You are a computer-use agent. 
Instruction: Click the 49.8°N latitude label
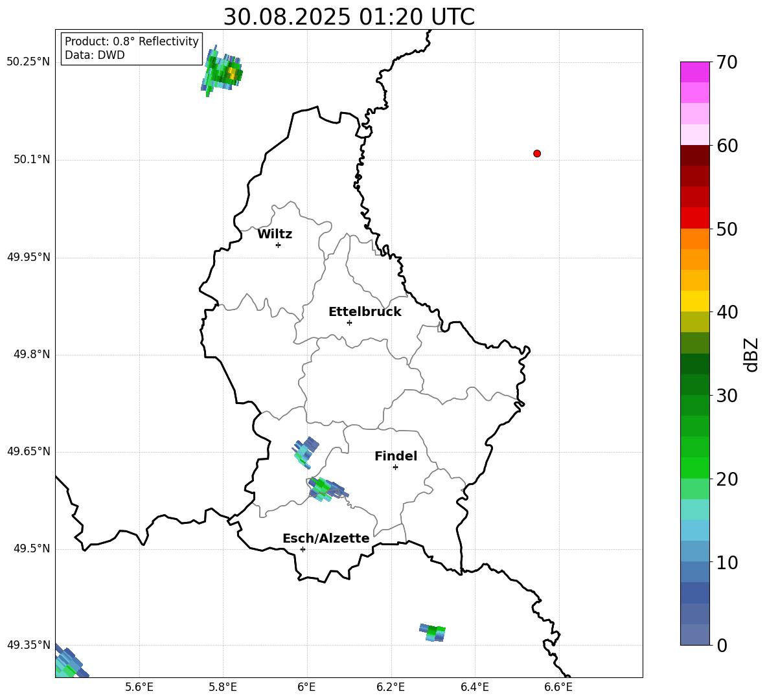(x=32, y=354)
